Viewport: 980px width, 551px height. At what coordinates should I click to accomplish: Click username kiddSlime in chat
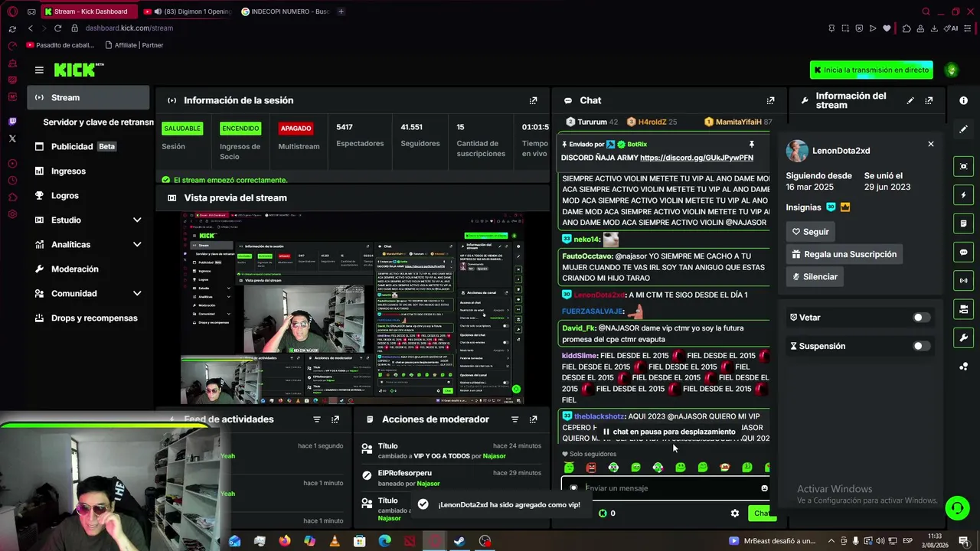pos(580,356)
